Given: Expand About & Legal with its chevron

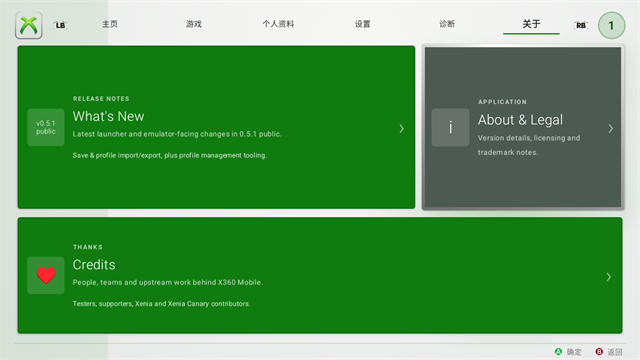Looking at the screenshot, I should click(x=611, y=129).
